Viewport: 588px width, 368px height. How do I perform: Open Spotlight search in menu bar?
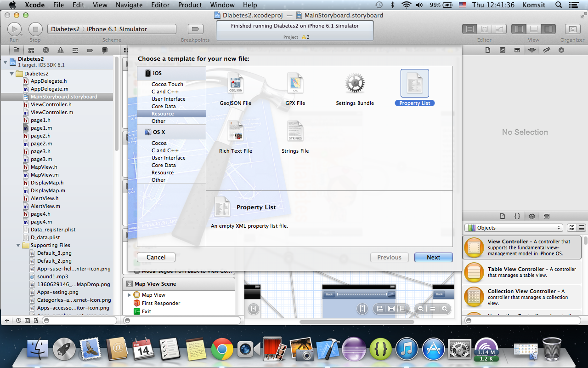558,5
